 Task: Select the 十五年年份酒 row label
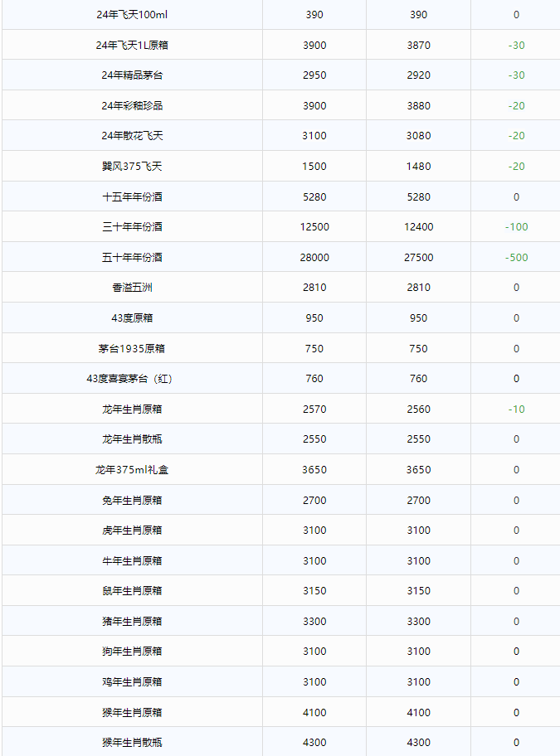(x=132, y=196)
